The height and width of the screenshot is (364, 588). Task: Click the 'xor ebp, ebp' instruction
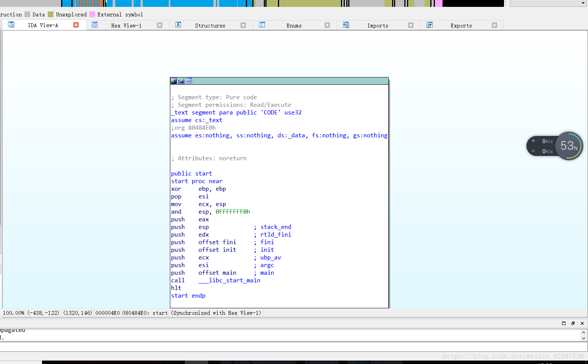tap(199, 189)
